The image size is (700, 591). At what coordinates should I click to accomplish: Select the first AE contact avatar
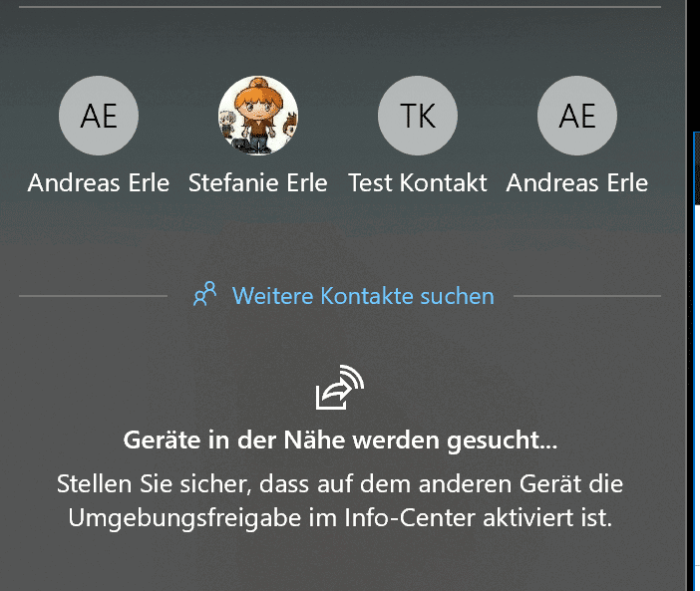tap(99, 116)
